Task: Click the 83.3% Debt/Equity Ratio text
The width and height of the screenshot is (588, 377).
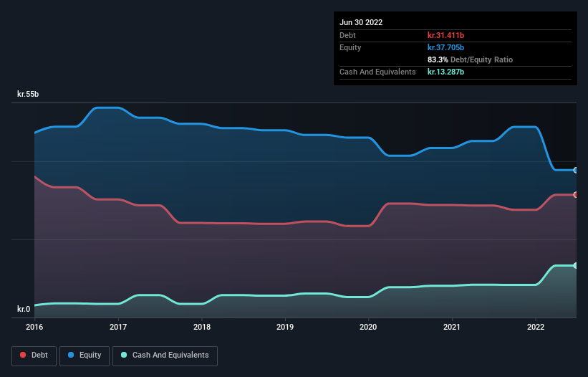Action: (471, 59)
